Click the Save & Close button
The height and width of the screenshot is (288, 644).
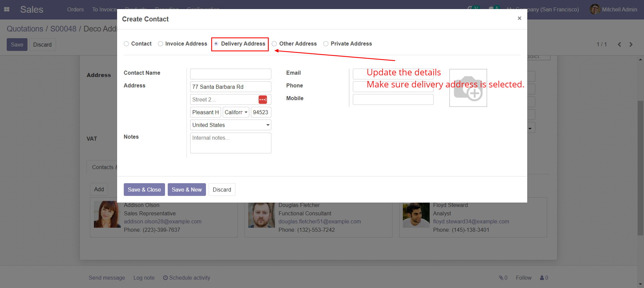pyautogui.click(x=144, y=190)
